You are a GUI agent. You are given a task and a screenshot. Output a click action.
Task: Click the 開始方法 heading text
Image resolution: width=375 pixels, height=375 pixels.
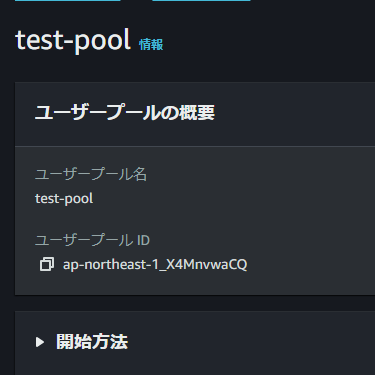[92, 342]
